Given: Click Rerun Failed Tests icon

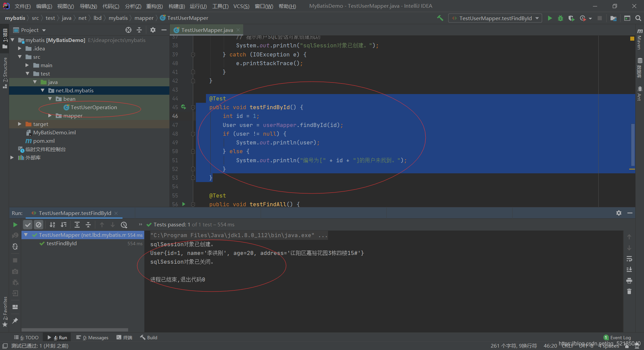Looking at the screenshot, I should pos(15,235).
